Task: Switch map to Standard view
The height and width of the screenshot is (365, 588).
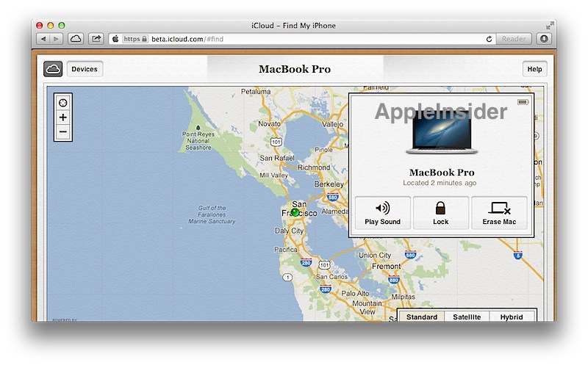Action: (x=421, y=317)
